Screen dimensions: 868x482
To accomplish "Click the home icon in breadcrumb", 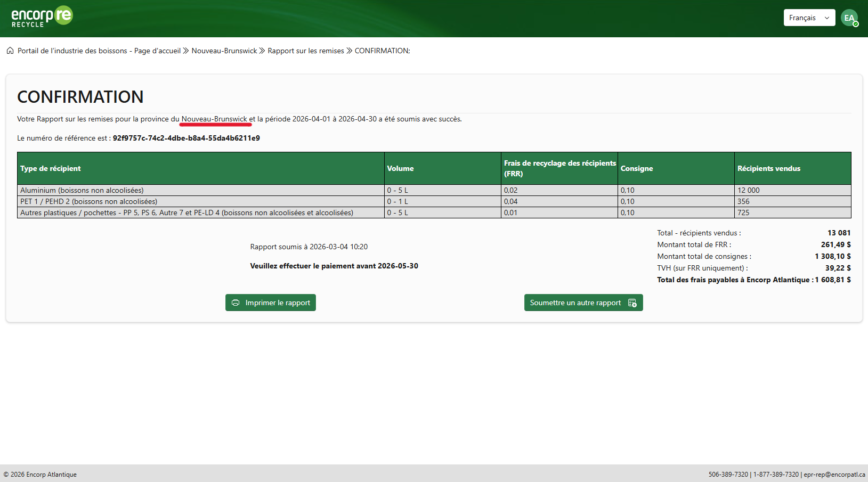I will 10,51.
